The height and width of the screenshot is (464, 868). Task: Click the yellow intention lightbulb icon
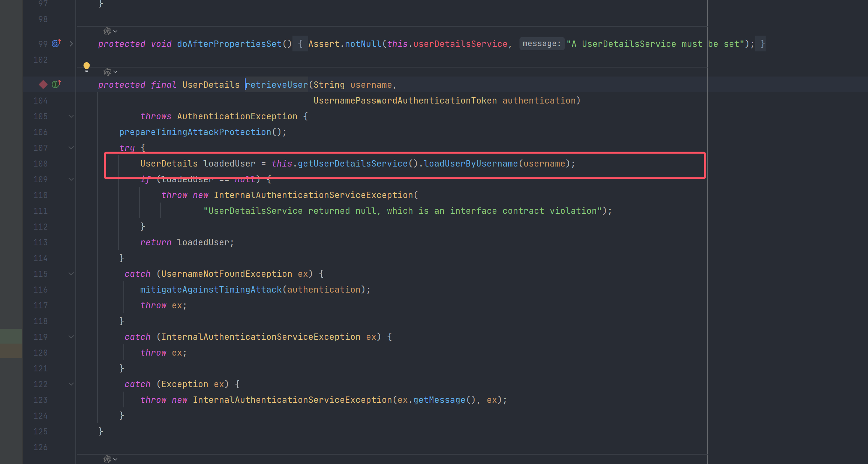[x=87, y=67]
